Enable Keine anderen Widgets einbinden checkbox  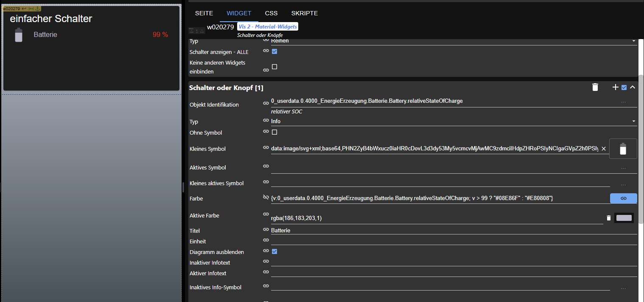click(x=274, y=67)
